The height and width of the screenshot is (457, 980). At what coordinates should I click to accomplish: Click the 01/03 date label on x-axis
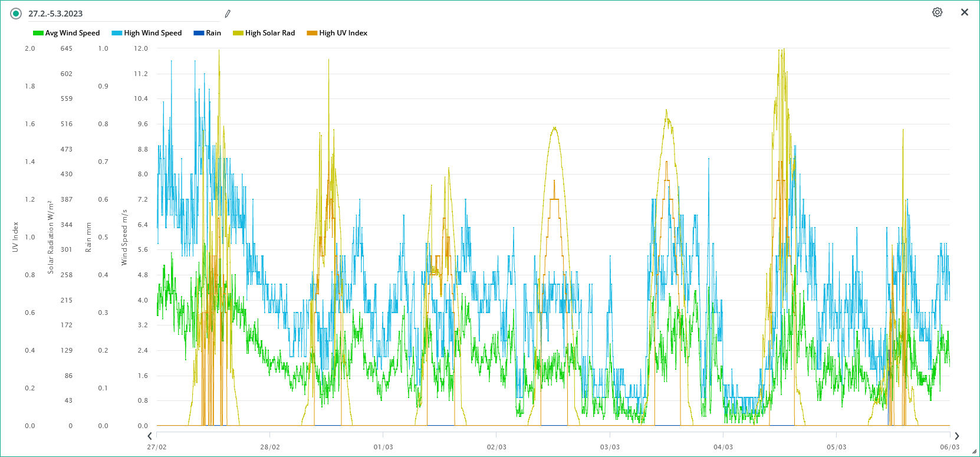click(x=383, y=447)
